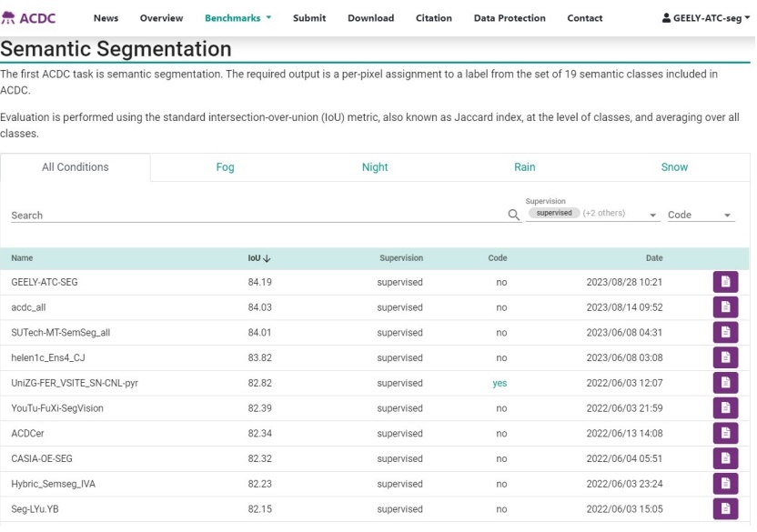Click the GEELY-ATC-SEG name cell
This screenshot has width=757, height=532.
coord(45,282)
